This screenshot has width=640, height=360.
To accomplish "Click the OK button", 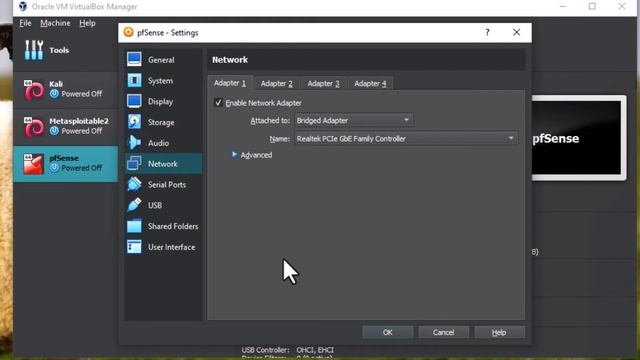I will 387,332.
